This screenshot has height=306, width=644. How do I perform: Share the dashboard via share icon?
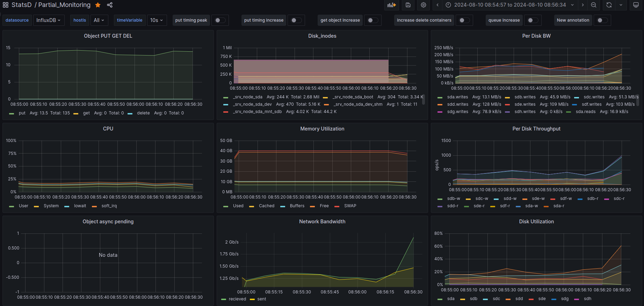tap(110, 5)
